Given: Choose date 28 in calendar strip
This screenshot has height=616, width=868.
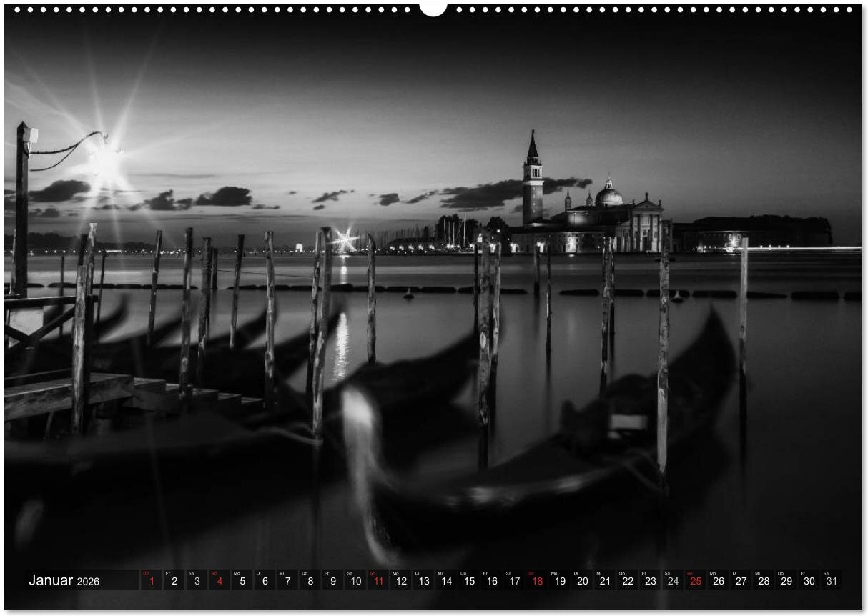Looking at the screenshot, I should (x=763, y=581).
